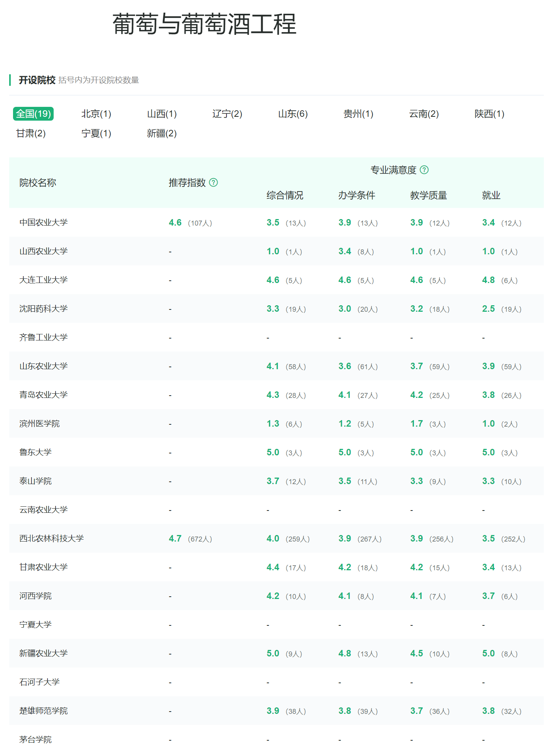Open the 山东农业大学 school link

pyautogui.click(x=43, y=366)
